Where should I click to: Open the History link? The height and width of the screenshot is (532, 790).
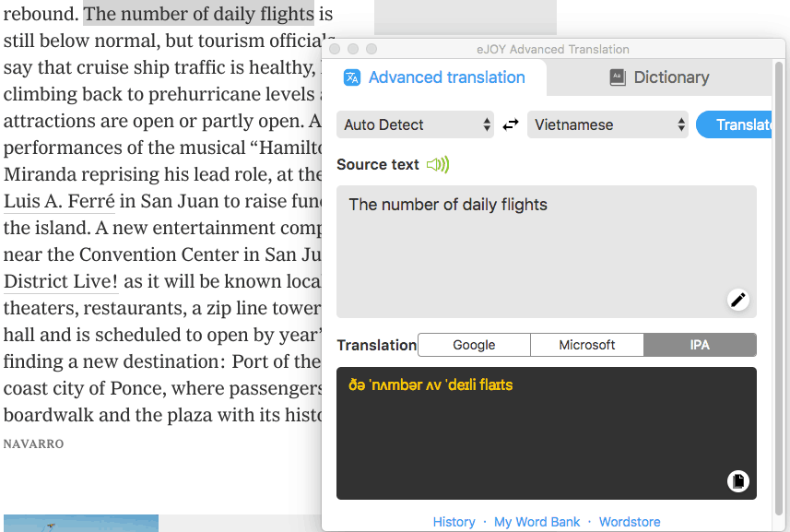click(x=454, y=522)
